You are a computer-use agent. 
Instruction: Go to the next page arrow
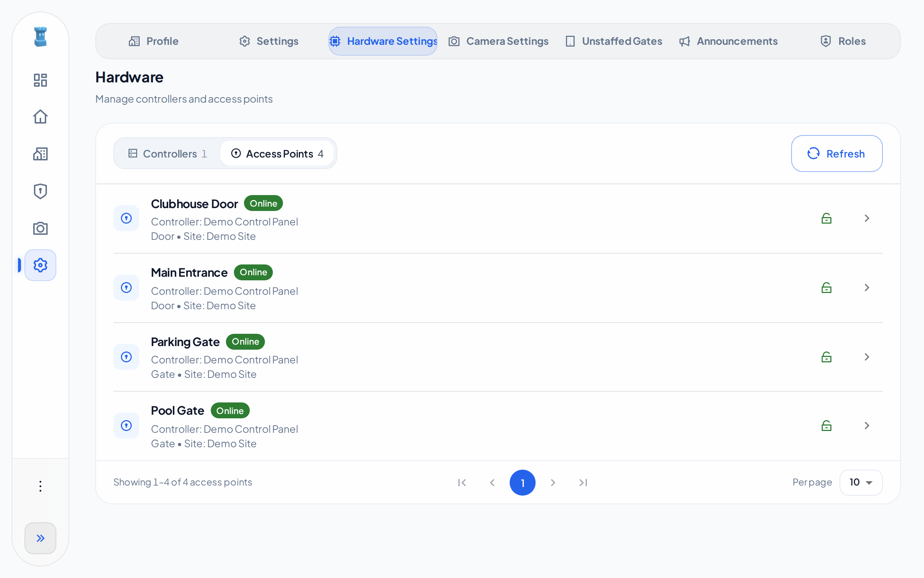point(553,483)
